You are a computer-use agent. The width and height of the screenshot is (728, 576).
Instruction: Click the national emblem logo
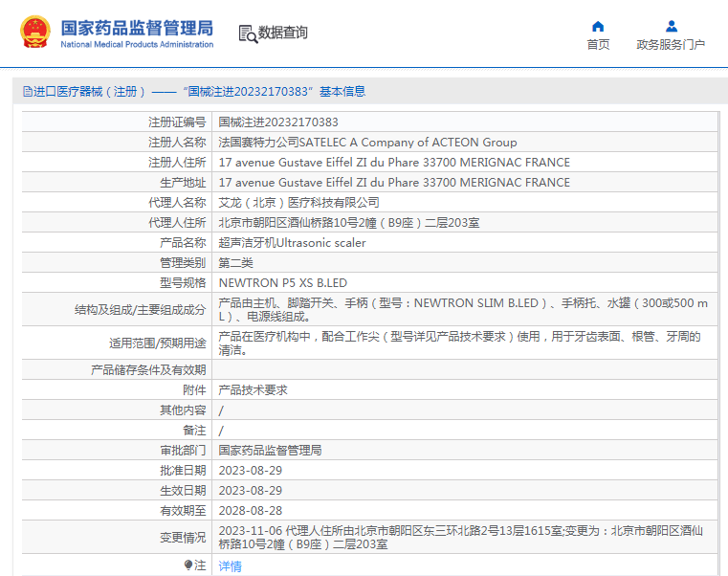click(x=35, y=32)
